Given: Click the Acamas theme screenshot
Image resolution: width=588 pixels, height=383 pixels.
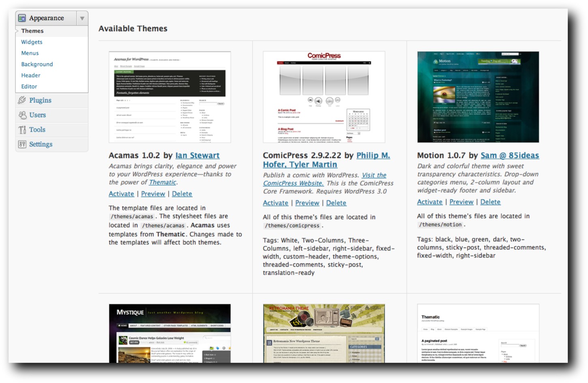Looking at the screenshot, I should coord(170,97).
